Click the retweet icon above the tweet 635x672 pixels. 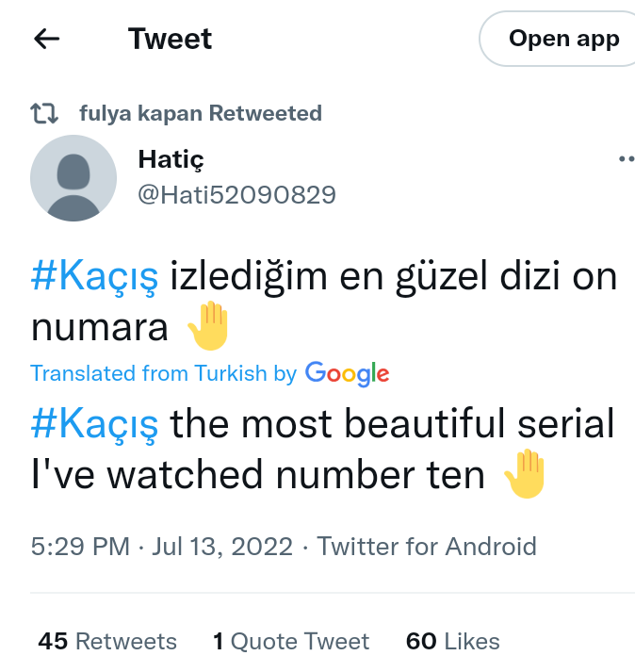44,114
